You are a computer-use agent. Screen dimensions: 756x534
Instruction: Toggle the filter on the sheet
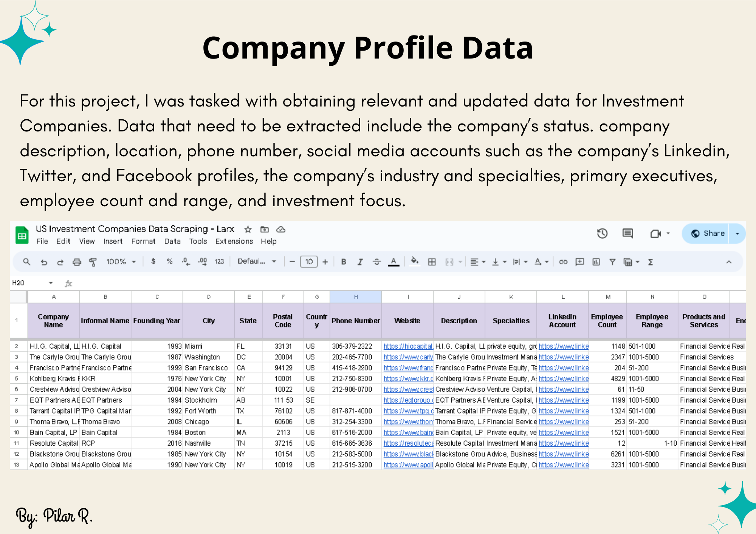(x=612, y=262)
